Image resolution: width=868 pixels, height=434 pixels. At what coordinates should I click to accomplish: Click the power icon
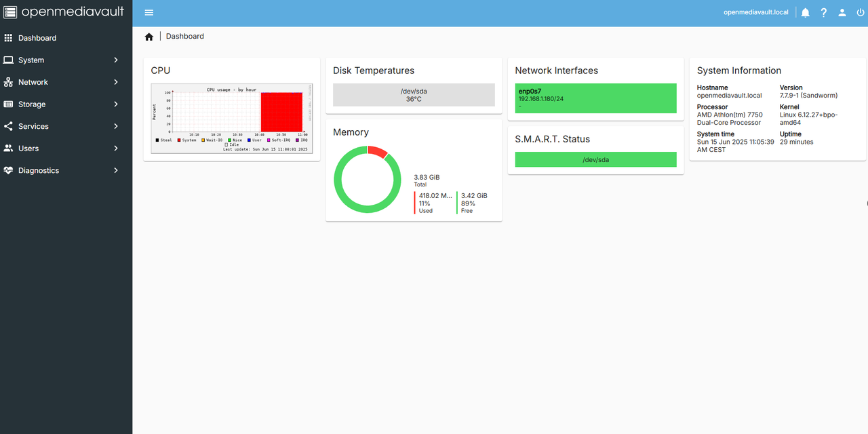click(861, 12)
